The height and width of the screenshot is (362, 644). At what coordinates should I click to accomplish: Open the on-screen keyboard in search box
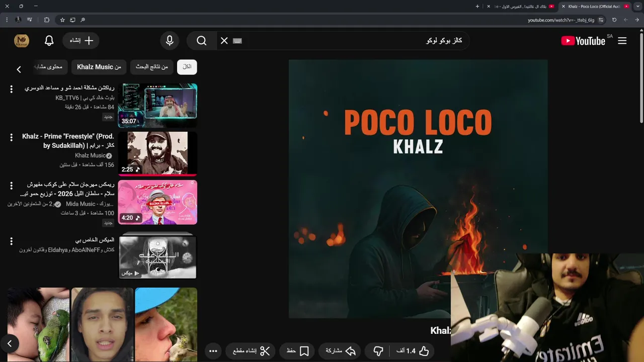point(238,41)
